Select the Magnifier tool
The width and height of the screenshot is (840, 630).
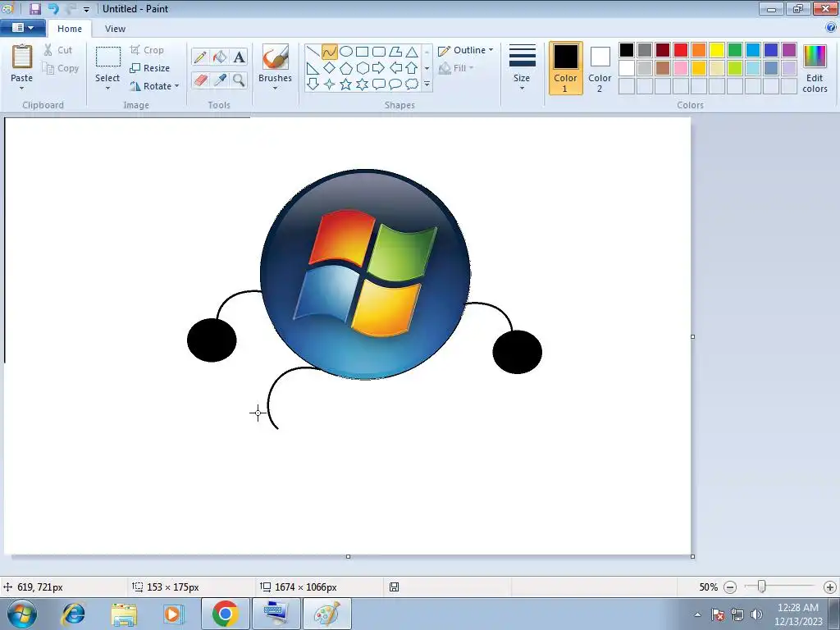239,80
